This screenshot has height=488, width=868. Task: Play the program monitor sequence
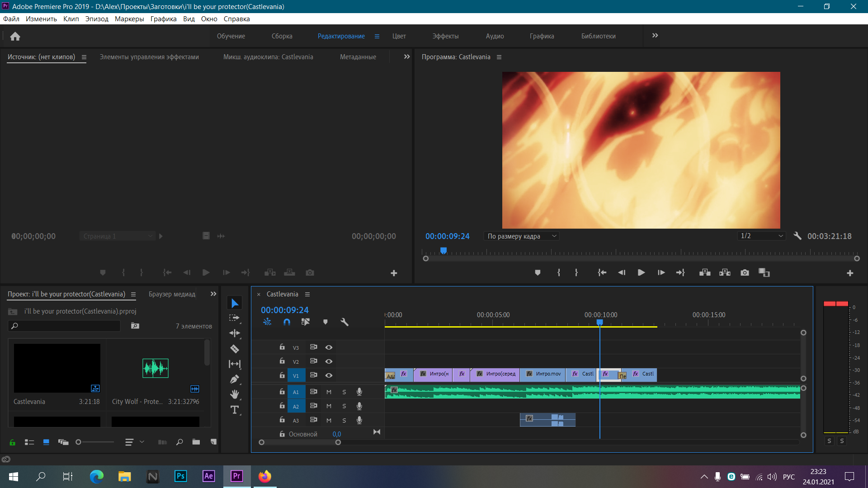pyautogui.click(x=641, y=272)
